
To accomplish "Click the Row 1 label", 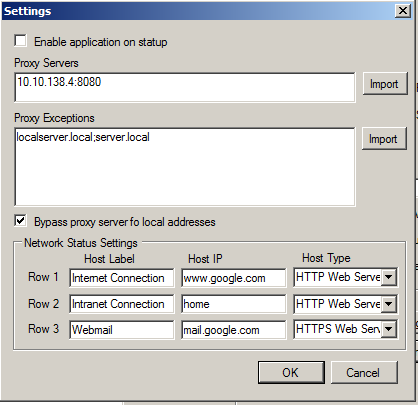I will click(43, 277).
